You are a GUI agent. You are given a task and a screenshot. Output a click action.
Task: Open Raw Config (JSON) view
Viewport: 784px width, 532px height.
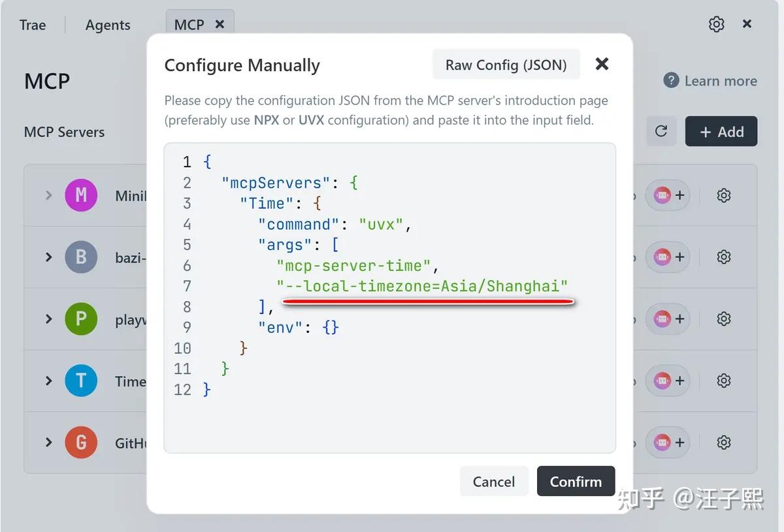(x=506, y=65)
